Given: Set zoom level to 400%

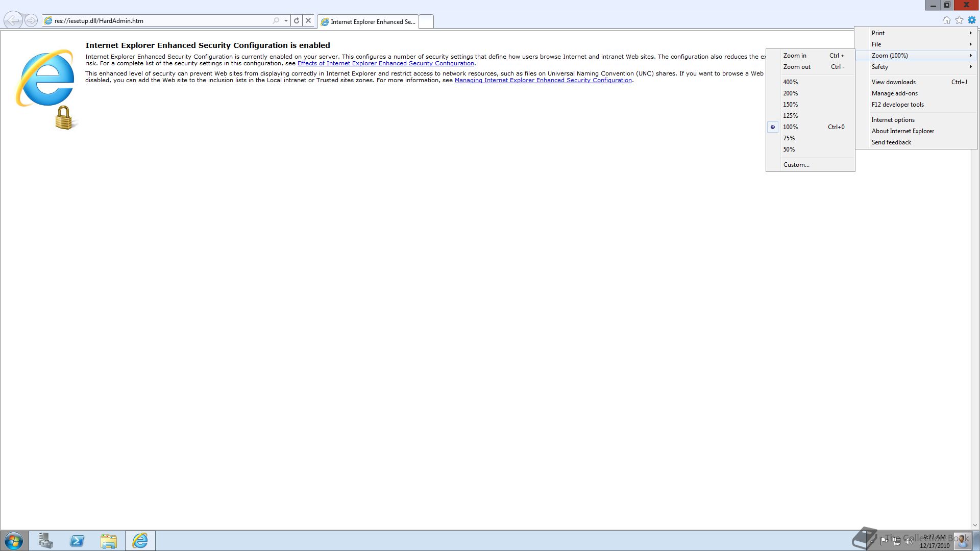Looking at the screenshot, I should pyautogui.click(x=811, y=82).
